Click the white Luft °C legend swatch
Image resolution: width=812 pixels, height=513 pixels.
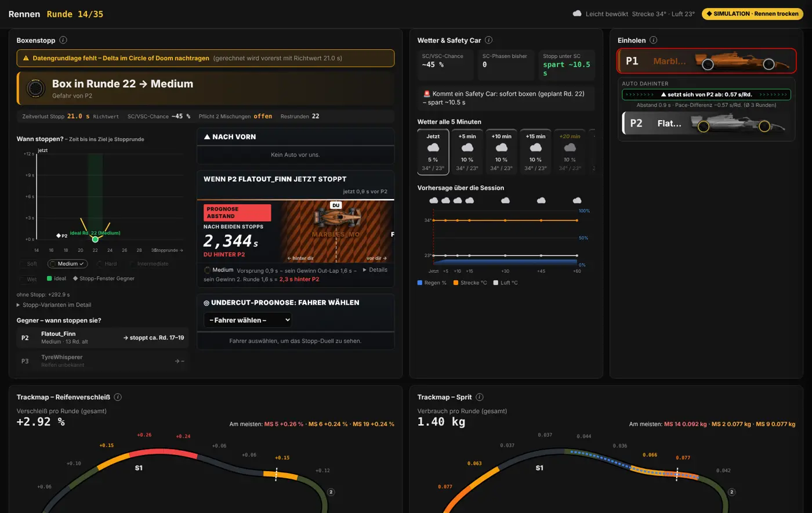(x=495, y=283)
